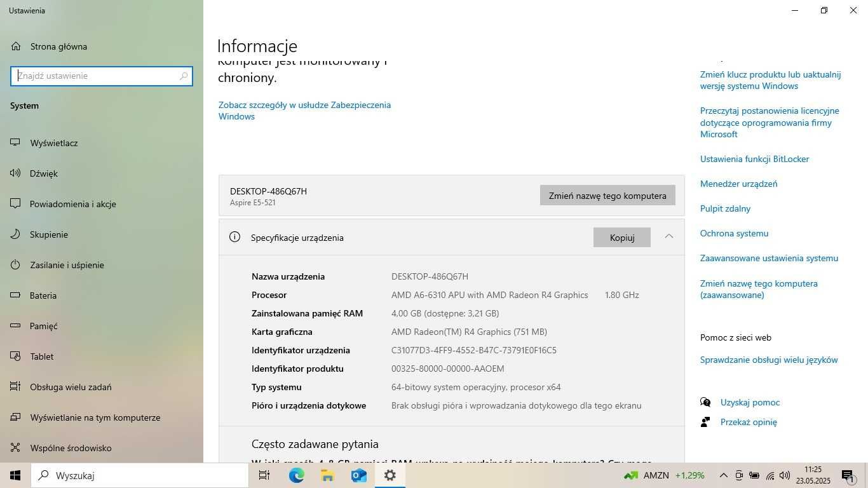Click the Wi-Fi network tray icon
This screenshot has width=868, height=488.
click(770, 475)
